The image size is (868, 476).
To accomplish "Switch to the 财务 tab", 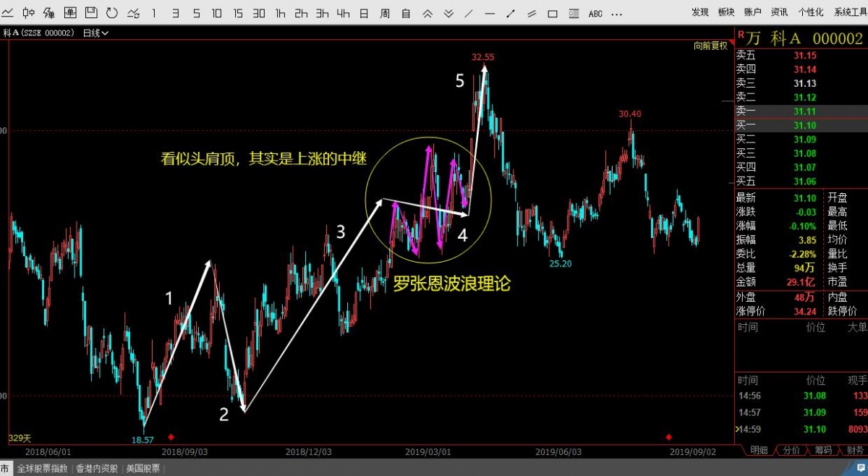I will coord(854,450).
